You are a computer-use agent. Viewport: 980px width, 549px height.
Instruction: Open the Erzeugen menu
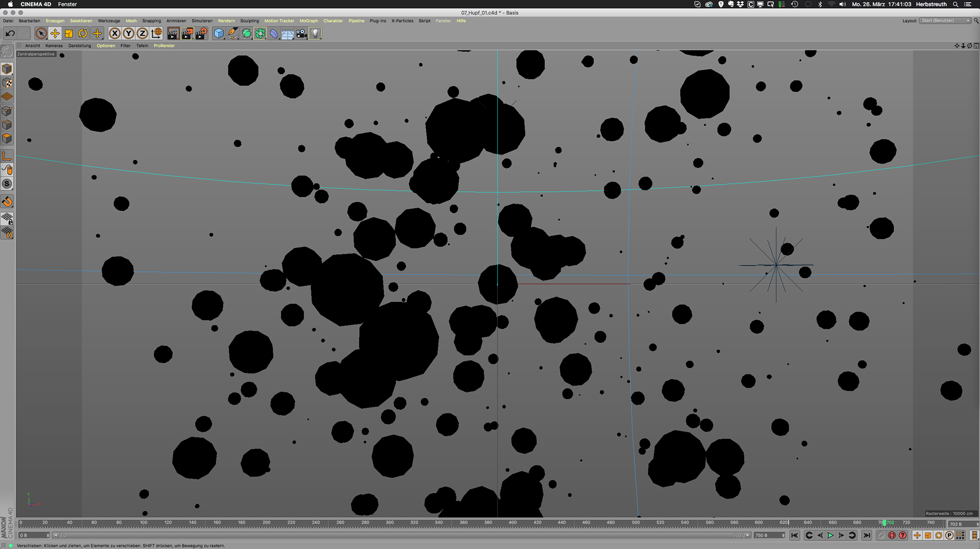click(55, 21)
